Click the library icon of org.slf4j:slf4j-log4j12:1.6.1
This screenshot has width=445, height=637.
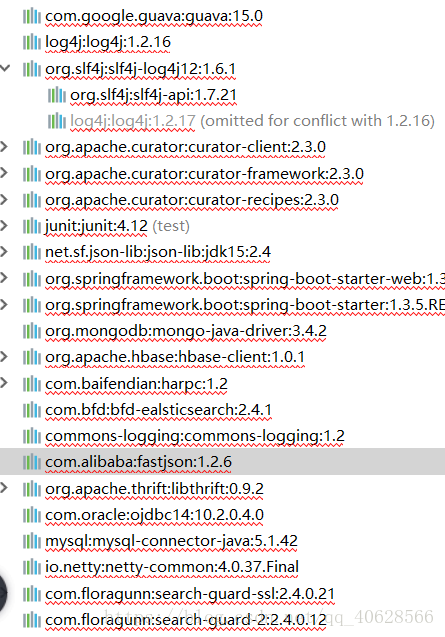click(32, 69)
